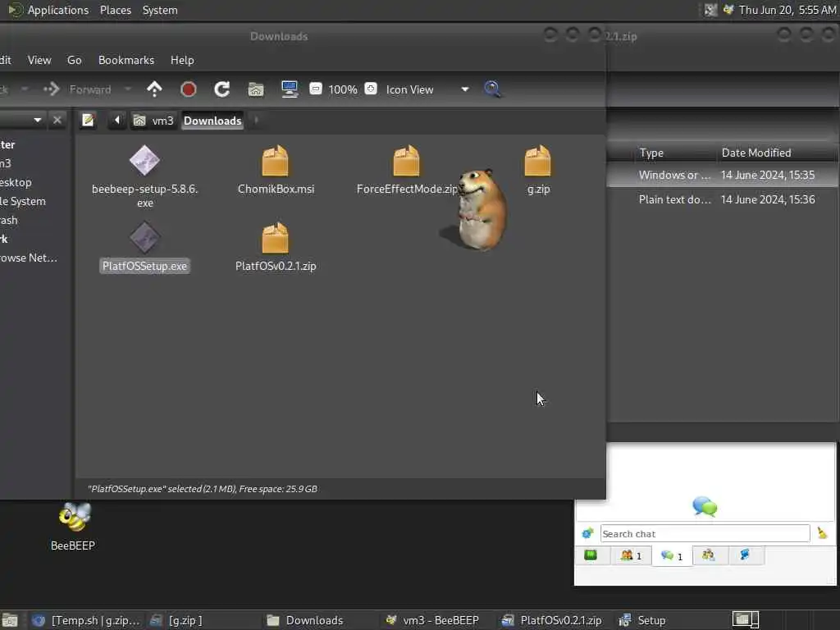The width and height of the screenshot is (840, 630).
Task: Click the vm3 path bar button
Action: coord(154,121)
